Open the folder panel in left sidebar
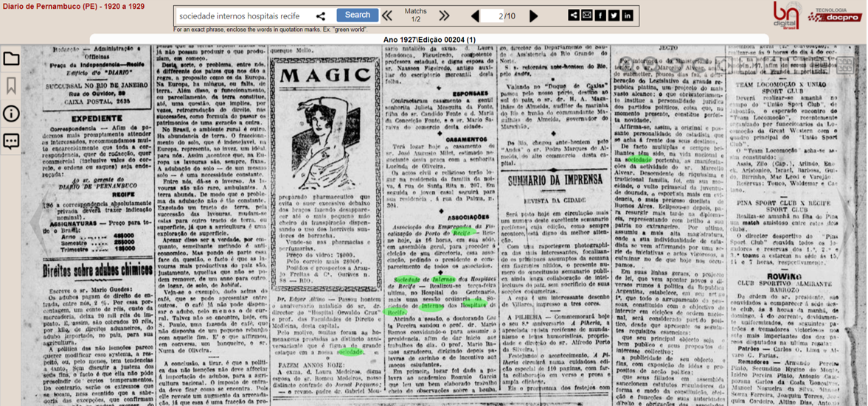868x406 pixels. click(x=11, y=59)
